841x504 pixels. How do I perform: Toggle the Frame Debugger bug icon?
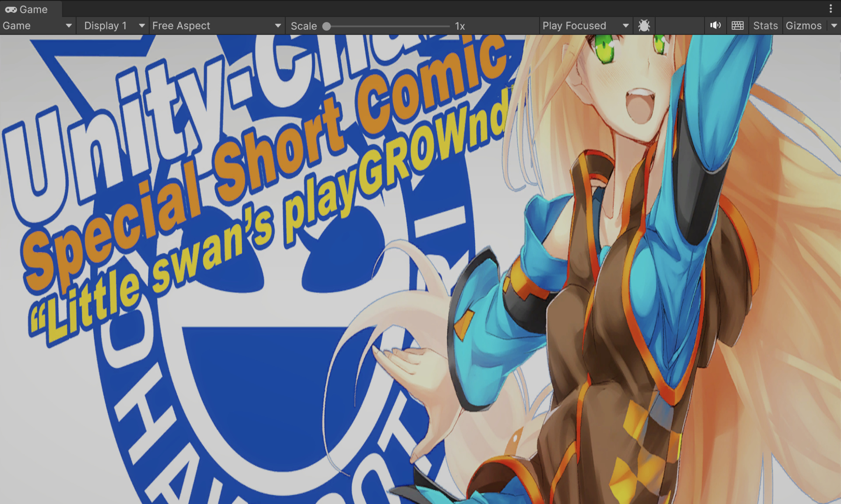click(x=644, y=26)
